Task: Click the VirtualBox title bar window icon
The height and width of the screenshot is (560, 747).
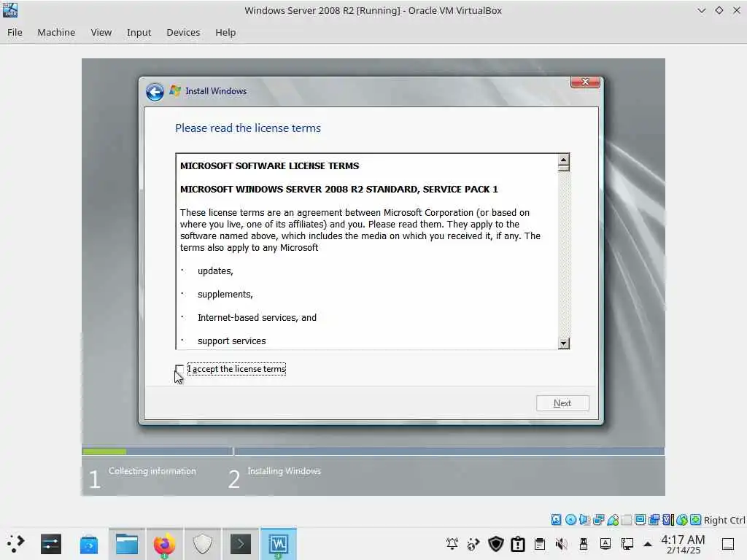Action: pyautogui.click(x=10, y=10)
